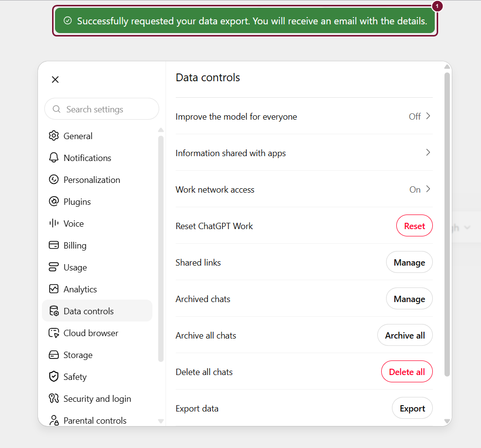This screenshot has width=481, height=448.
Task: Switch to the Notifications tab
Action: tap(97, 158)
